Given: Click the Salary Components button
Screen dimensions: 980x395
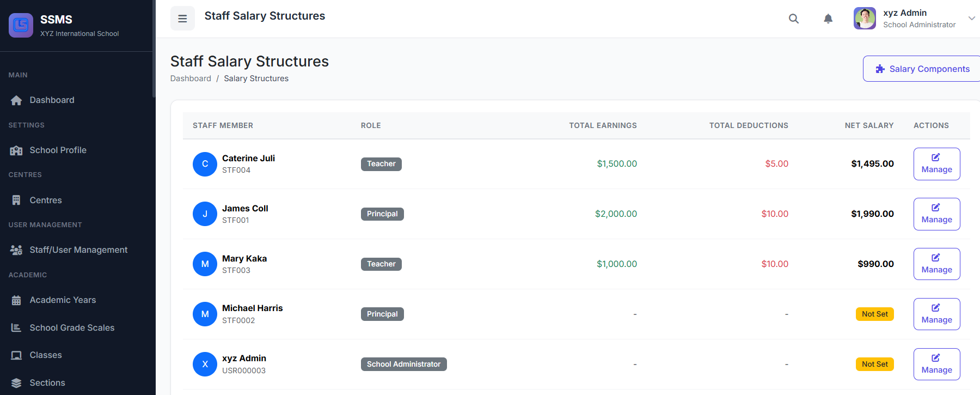Looking at the screenshot, I should pos(922,69).
